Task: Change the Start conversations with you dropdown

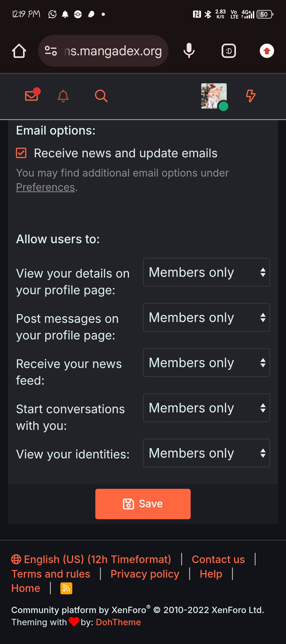Action: tap(206, 408)
